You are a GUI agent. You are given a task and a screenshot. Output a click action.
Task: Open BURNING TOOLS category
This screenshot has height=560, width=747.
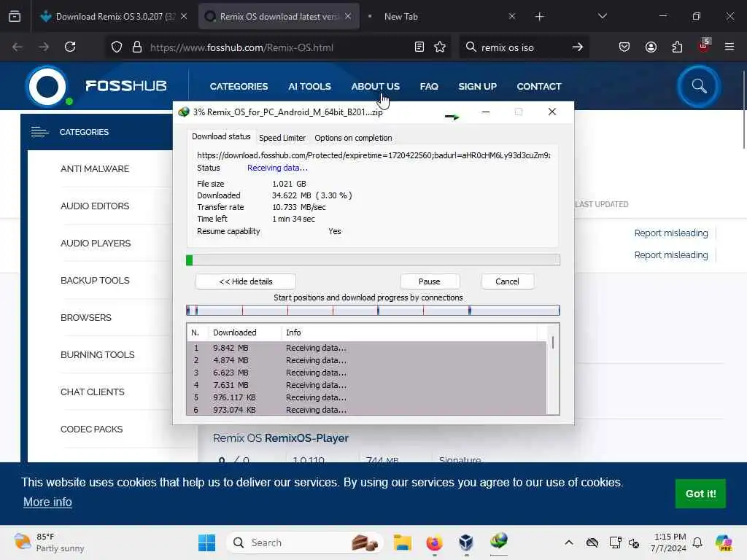point(97,355)
